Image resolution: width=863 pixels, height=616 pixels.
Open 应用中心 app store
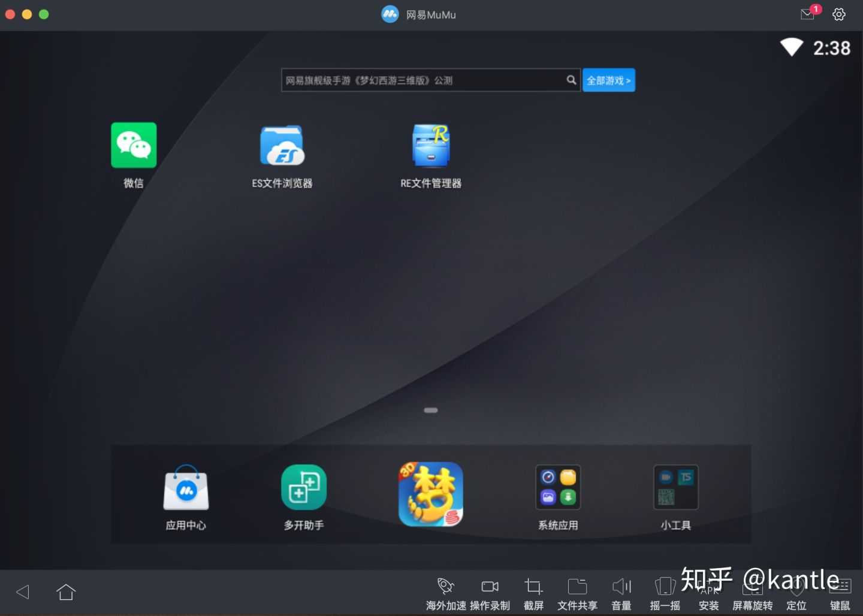[x=186, y=488]
